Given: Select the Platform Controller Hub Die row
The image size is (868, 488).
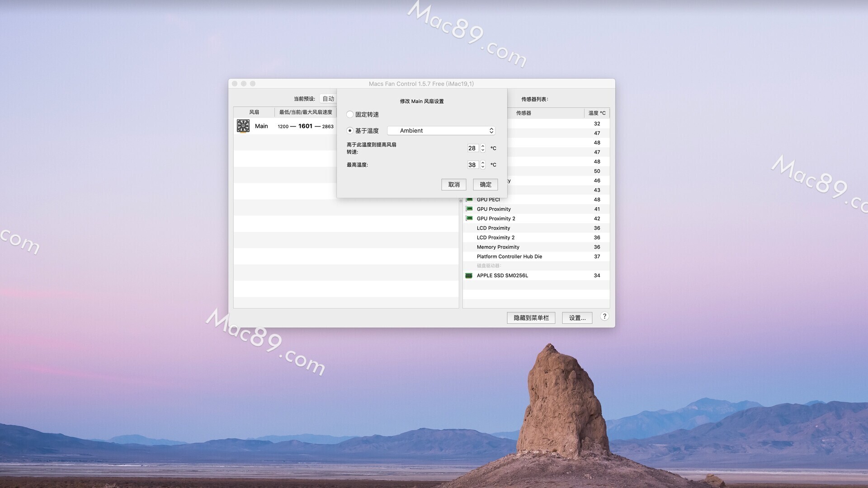Looking at the screenshot, I should click(x=536, y=257).
